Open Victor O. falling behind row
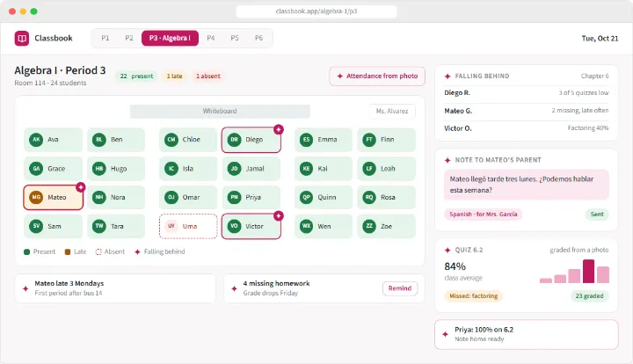The height and width of the screenshot is (364, 633). click(526, 128)
